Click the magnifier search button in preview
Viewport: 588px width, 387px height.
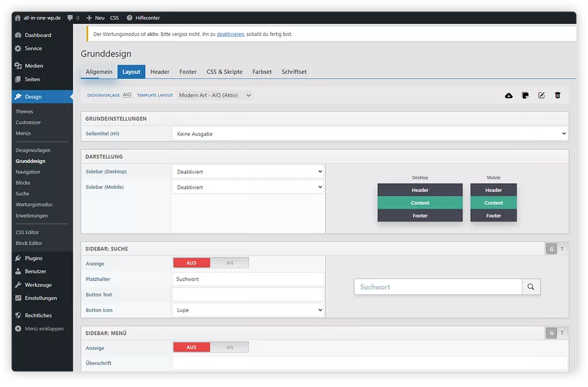[531, 287]
